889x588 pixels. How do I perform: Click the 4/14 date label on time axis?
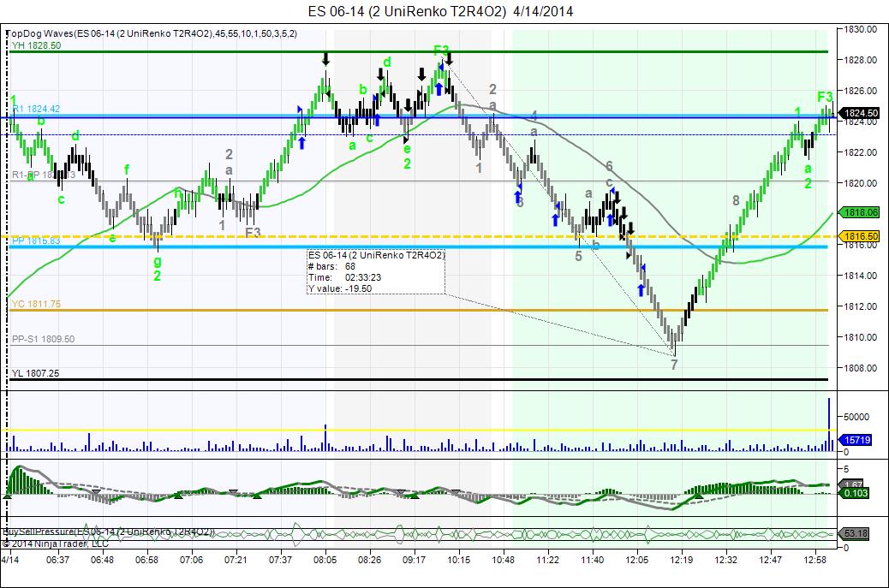pos(9,560)
